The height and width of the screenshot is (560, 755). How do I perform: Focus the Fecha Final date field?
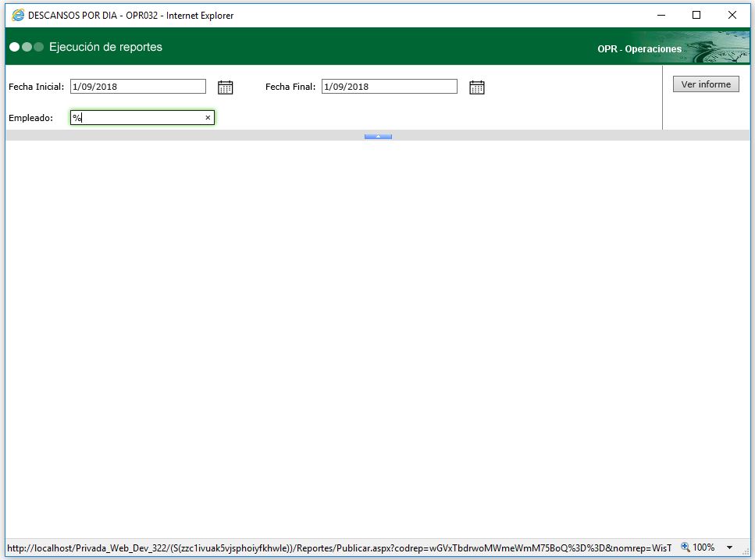(x=390, y=87)
